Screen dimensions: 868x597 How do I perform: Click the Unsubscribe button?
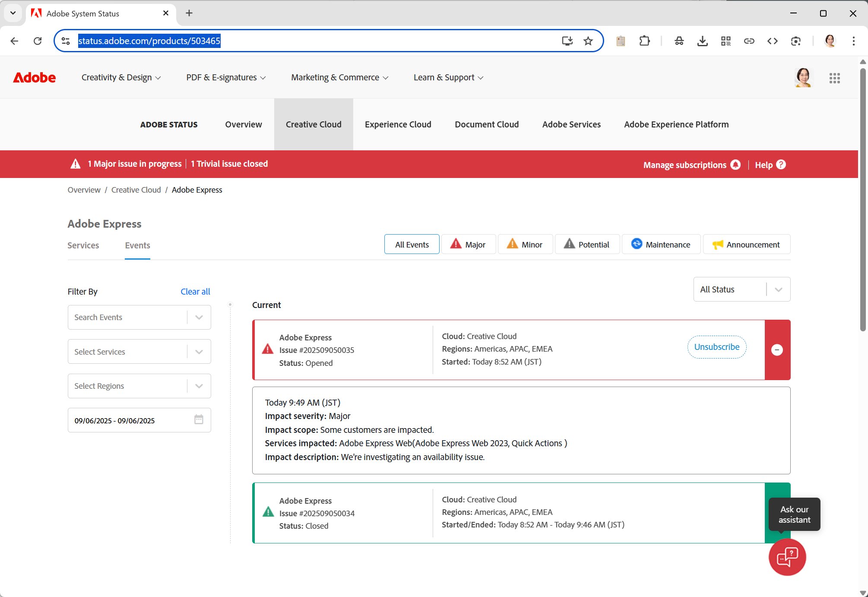coord(717,347)
